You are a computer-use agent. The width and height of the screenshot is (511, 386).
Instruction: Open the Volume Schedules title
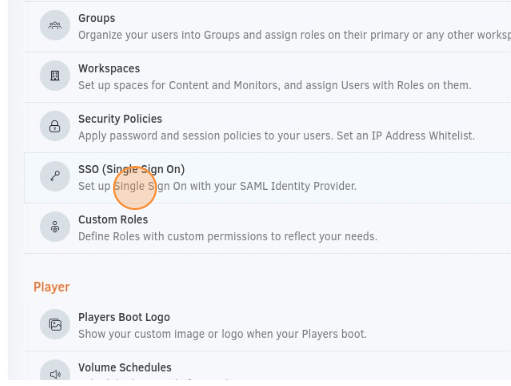pos(125,367)
